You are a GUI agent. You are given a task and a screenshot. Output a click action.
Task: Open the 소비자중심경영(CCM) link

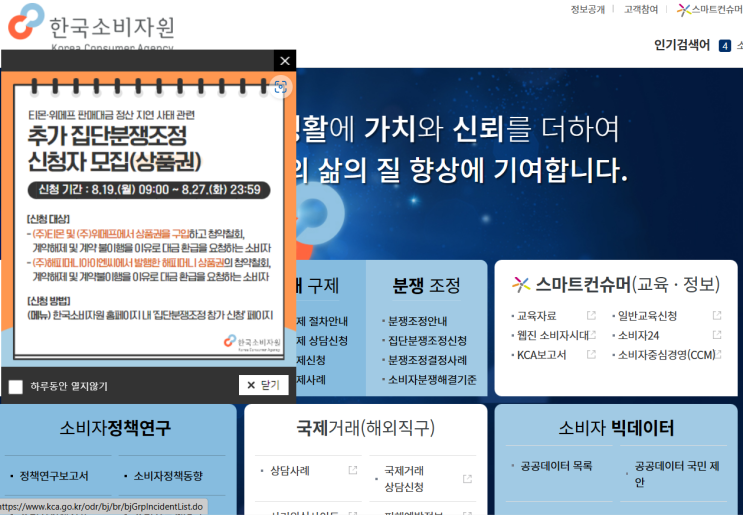coord(666,355)
